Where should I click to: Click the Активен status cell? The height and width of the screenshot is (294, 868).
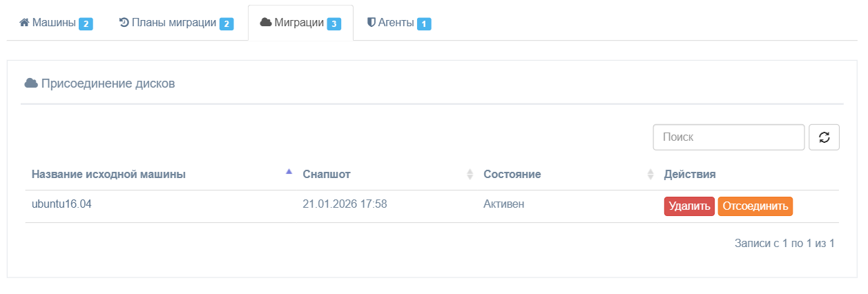coord(503,204)
